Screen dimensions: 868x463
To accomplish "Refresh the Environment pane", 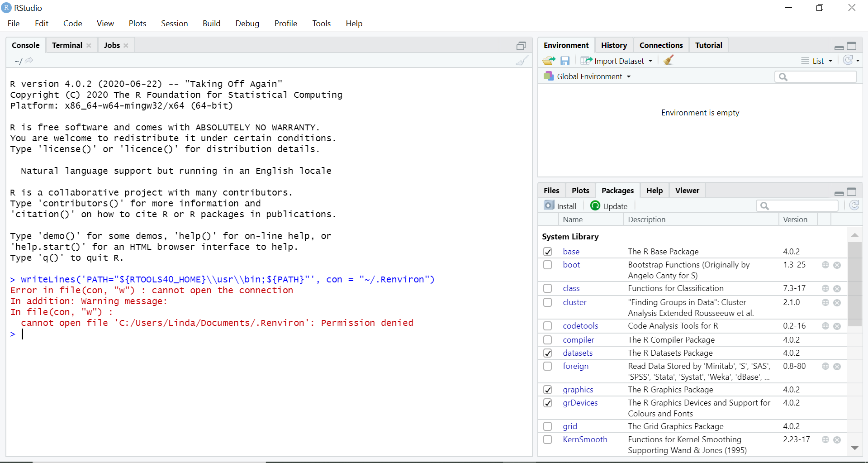I will [848, 60].
